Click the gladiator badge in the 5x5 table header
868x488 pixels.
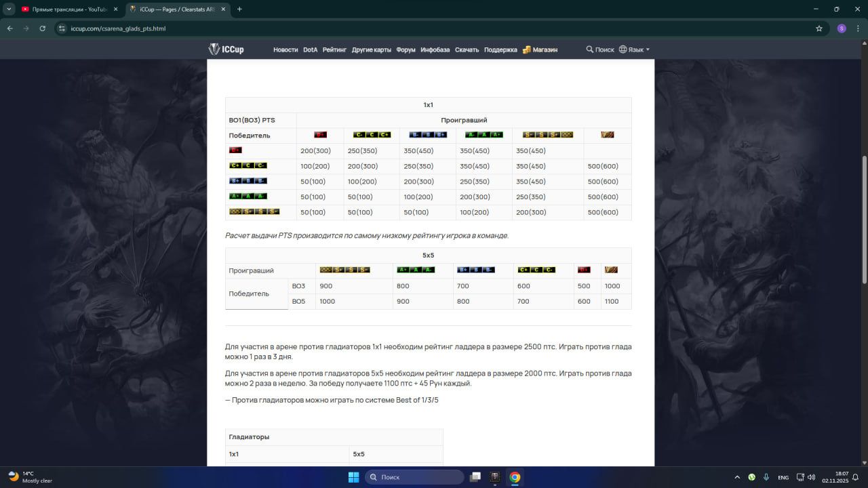[x=611, y=270]
